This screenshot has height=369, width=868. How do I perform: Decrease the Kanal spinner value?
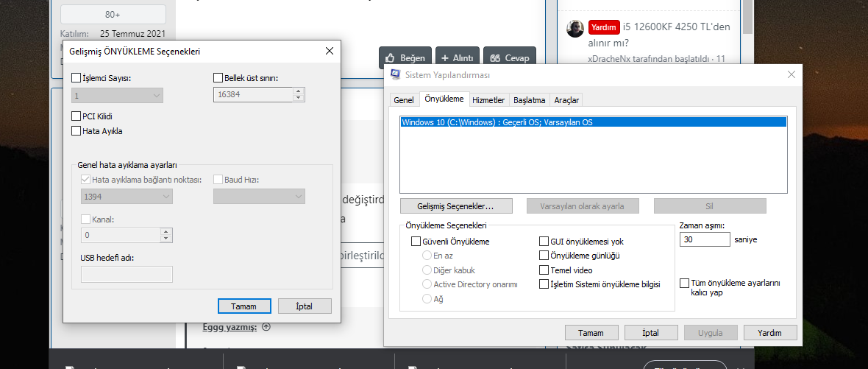coord(166,239)
